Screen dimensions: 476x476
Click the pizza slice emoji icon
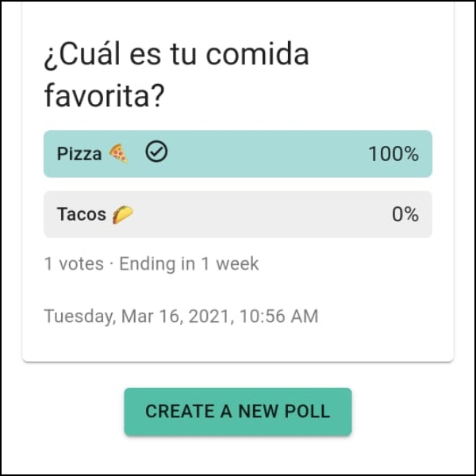pyautogui.click(x=118, y=153)
